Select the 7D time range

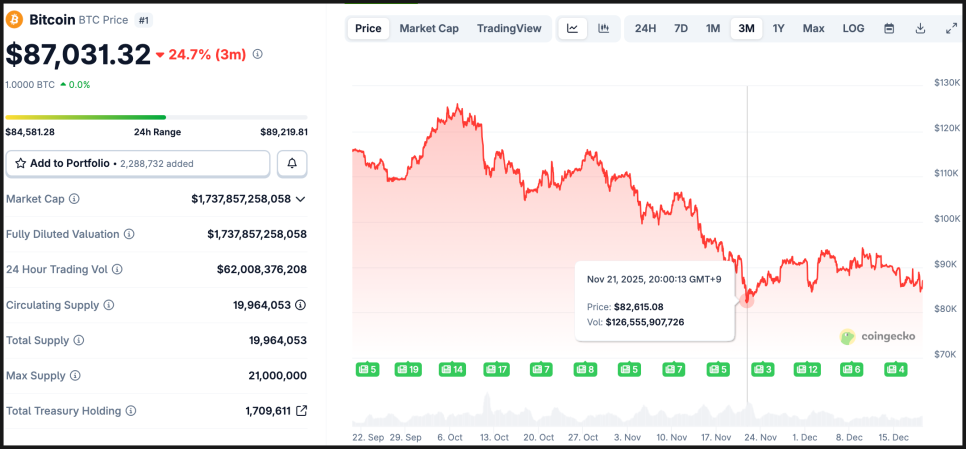tap(681, 28)
